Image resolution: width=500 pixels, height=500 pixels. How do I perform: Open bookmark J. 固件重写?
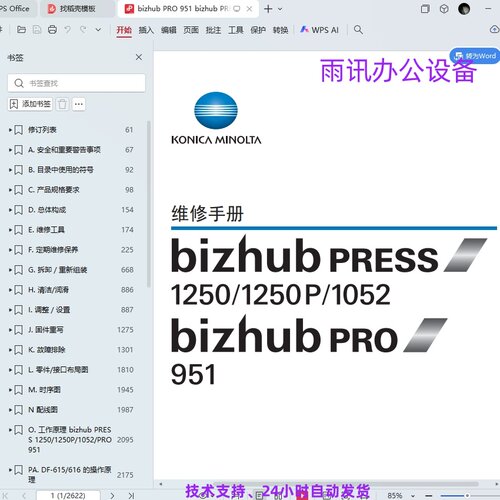point(46,330)
